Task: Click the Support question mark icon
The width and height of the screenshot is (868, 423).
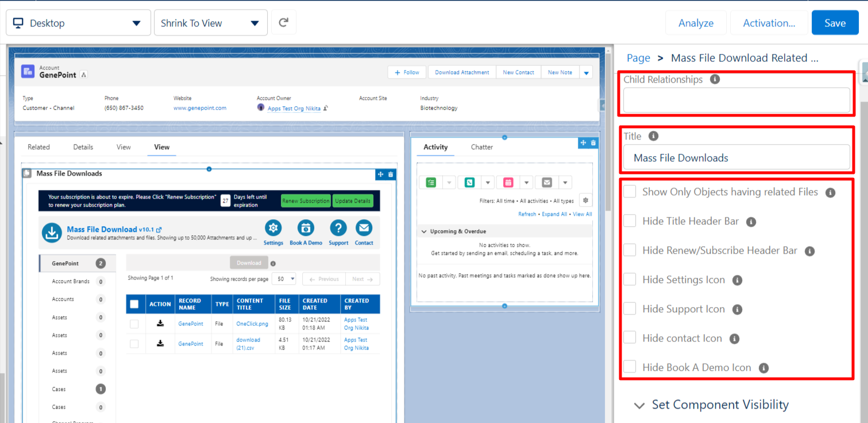Action: click(x=338, y=228)
